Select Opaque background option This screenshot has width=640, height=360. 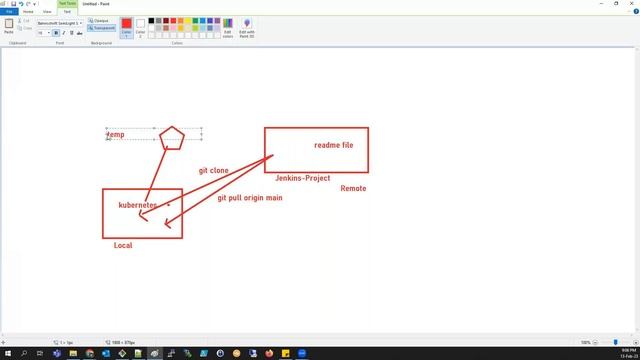pos(98,20)
